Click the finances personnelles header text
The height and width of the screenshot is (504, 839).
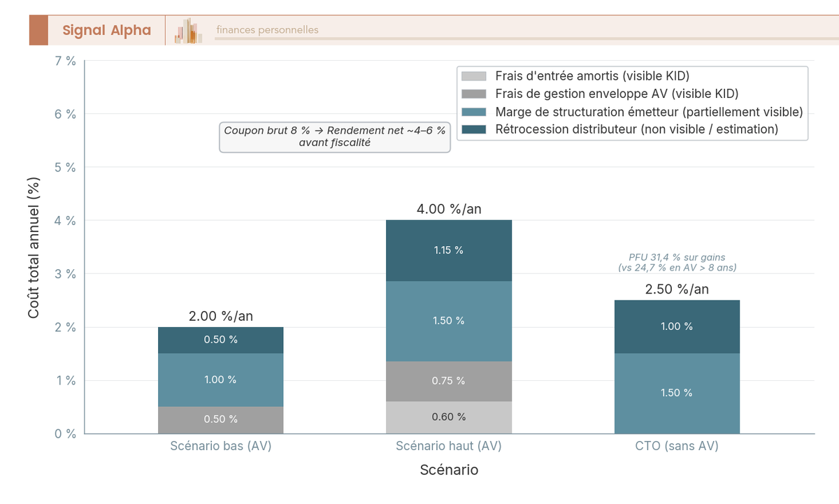pos(267,30)
